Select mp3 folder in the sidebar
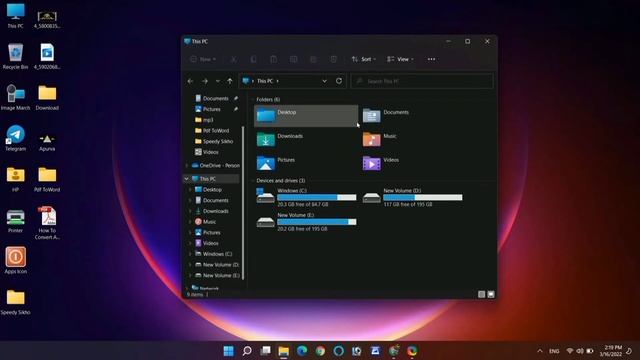Image resolution: width=640 pixels, height=360 pixels. coord(204,120)
